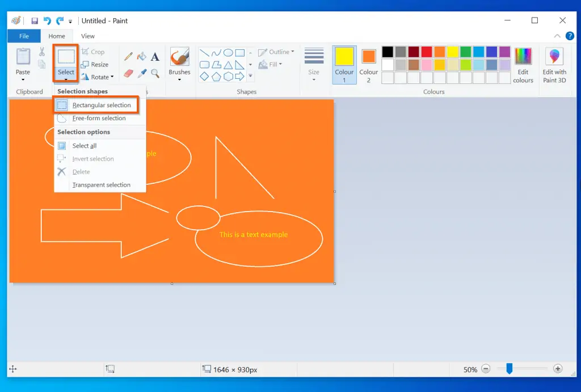Click Select all in the menu
This screenshot has height=392, width=581.
pyautogui.click(x=85, y=146)
